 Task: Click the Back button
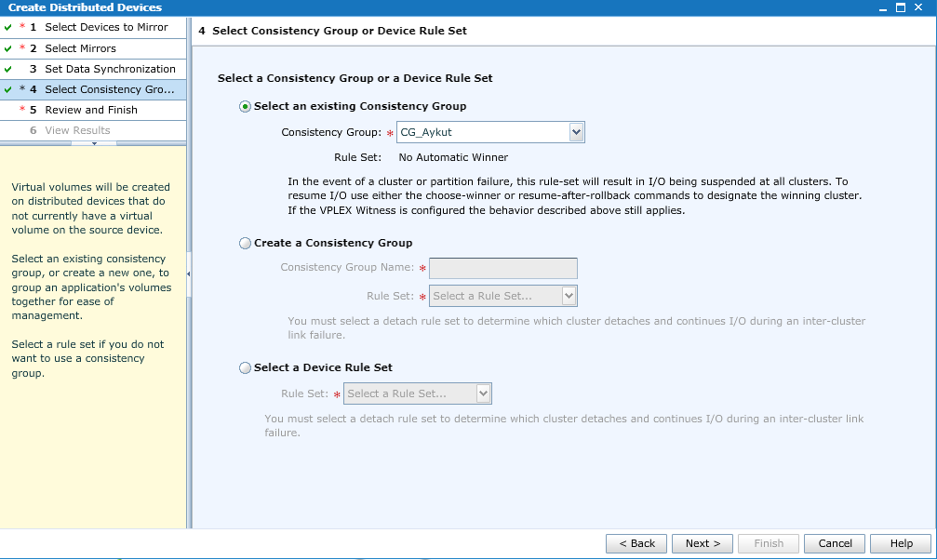pyautogui.click(x=636, y=543)
